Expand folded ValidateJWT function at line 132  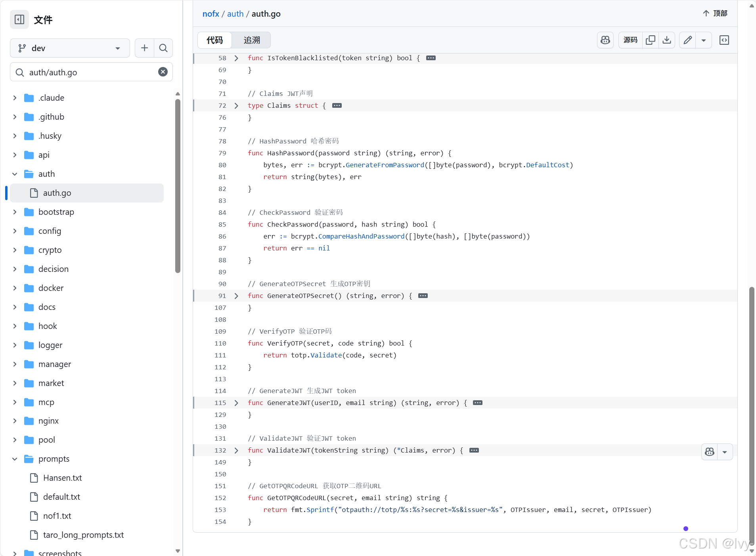pos(236,451)
